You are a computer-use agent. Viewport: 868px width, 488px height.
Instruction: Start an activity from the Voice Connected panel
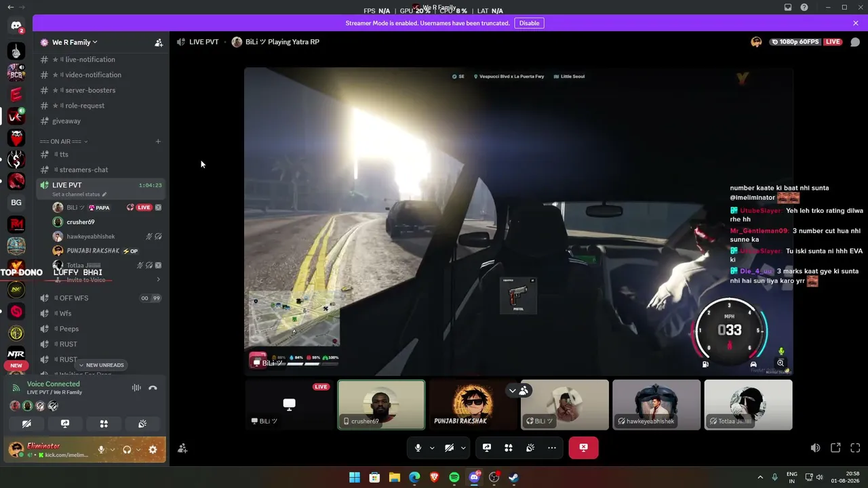click(x=104, y=424)
